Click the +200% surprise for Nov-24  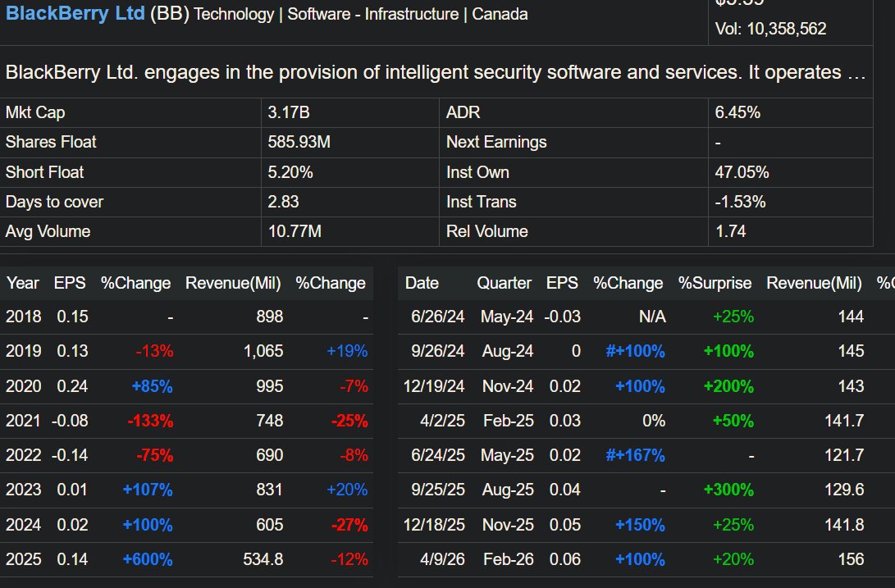728,386
